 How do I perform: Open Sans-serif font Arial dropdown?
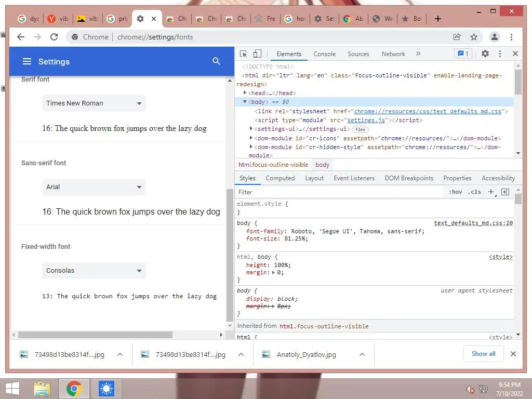pyautogui.click(x=94, y=187)
